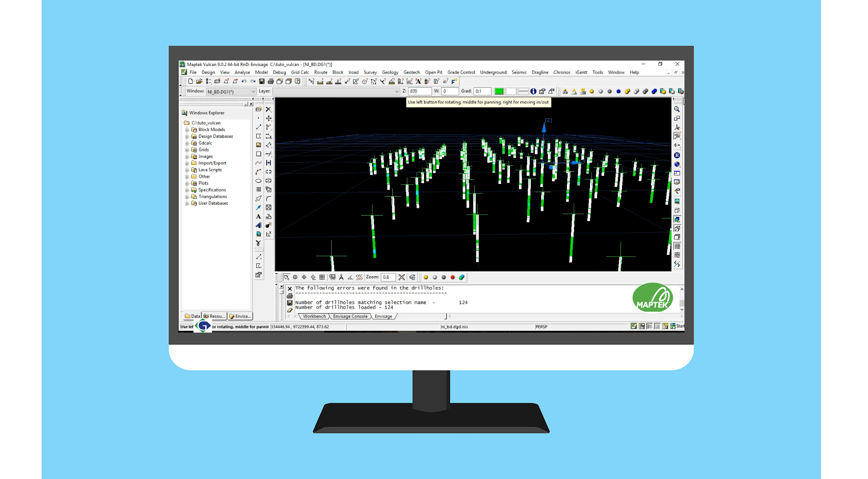Click the red render mode ball below viewport
This screenshot has height=479, width=868.
click(453, 277)
